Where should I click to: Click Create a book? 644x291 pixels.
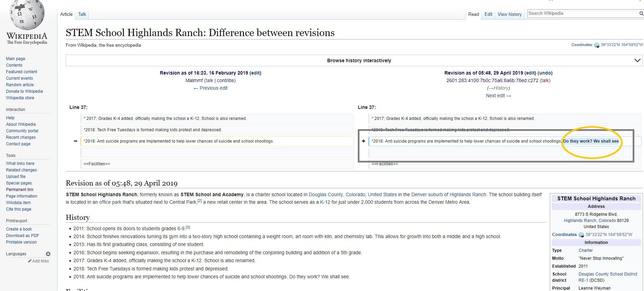(x=19, y=229)
